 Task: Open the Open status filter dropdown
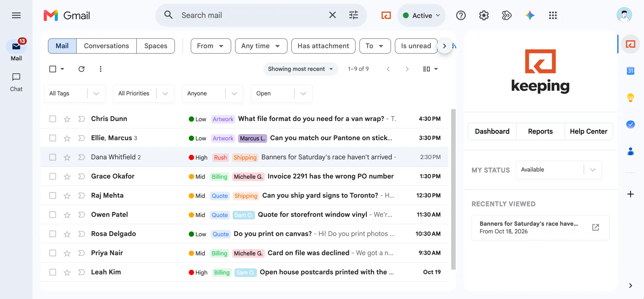(281, 93)
